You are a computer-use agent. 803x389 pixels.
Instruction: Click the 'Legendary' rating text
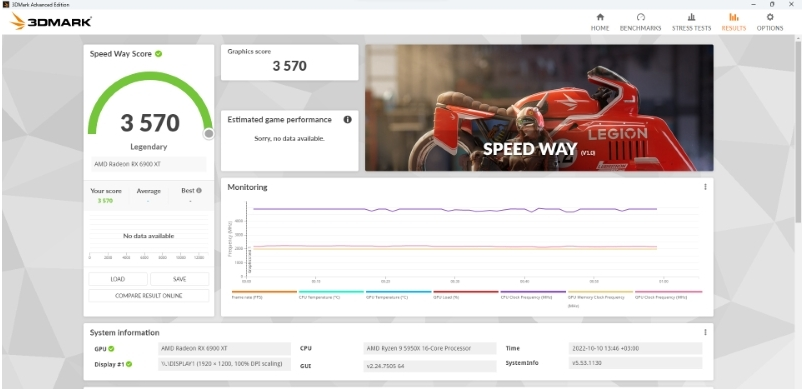pos(149,147)
